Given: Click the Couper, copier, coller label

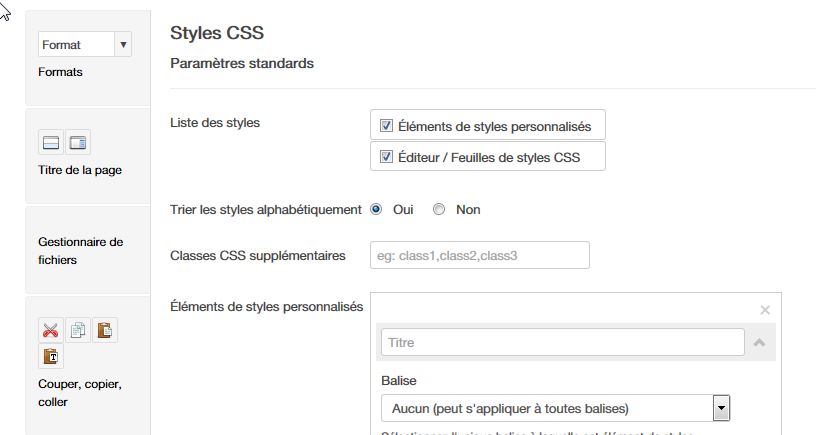Looking at the screenshot, I should [80, 393].
